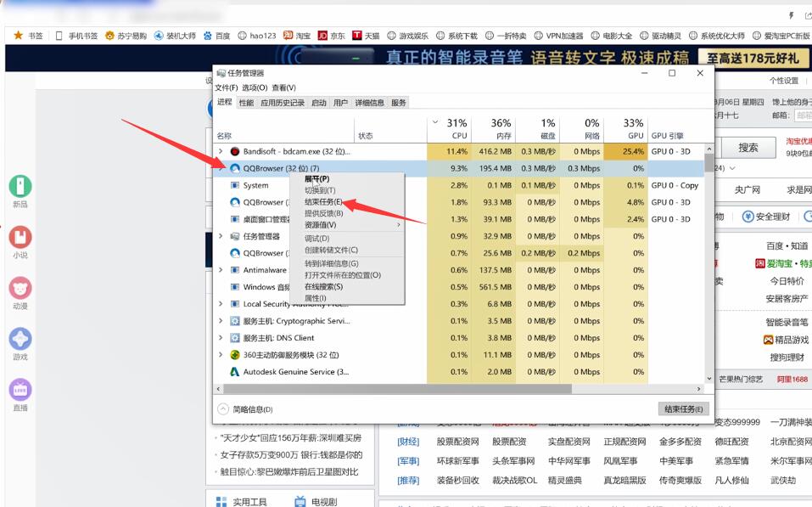Click the 搜索 button on webpage

[x=748, y=148]
